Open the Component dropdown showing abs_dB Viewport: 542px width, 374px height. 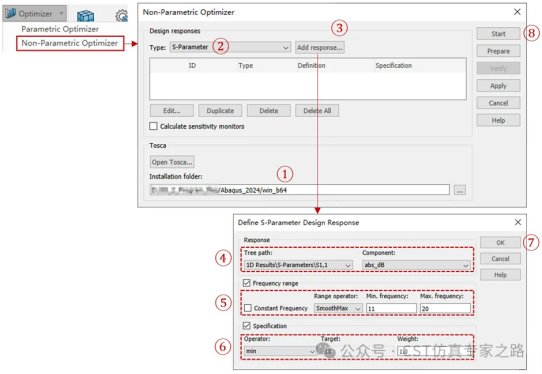tap(416, 265)
